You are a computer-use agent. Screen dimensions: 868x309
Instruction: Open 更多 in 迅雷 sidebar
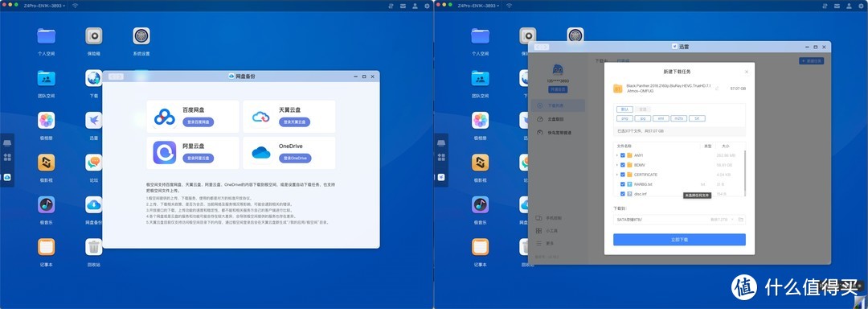(x=545, y=244)
